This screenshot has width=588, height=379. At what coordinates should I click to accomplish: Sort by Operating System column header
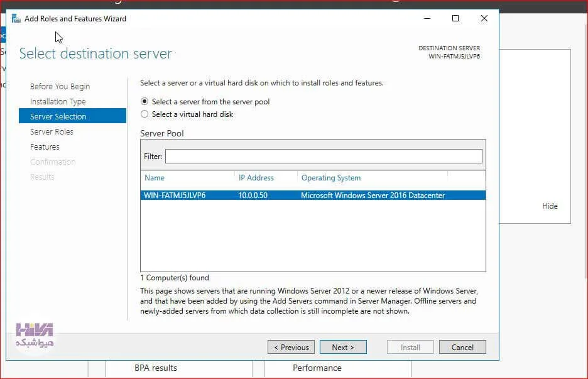tap(330, 178)
